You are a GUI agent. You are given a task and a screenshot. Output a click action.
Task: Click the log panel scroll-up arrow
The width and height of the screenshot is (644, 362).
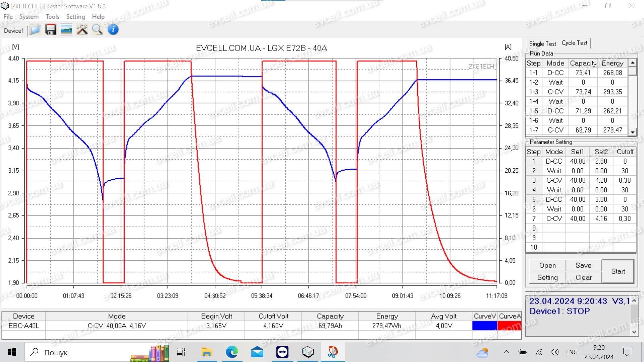634,301
